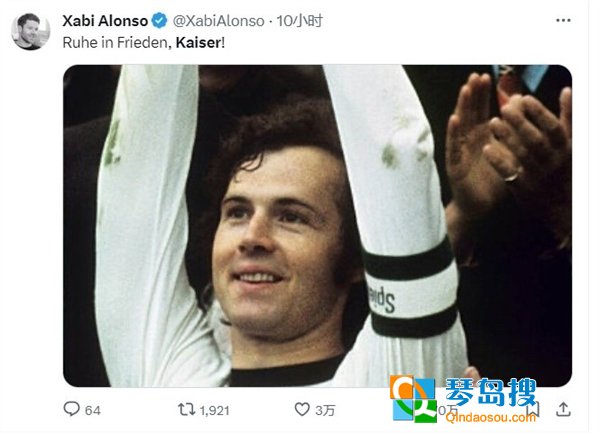Click the 10小时 timestamp

(300, 21)
